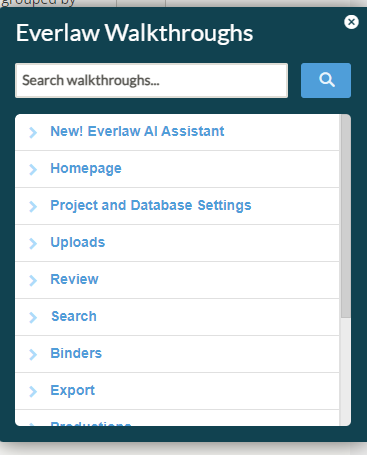Expand the Export chevron arrow
The height and width of the screenshot is (455, 367).
point(33,391)
